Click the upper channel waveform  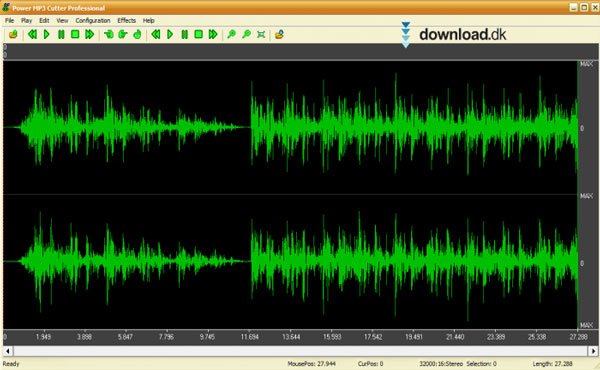click(290, 127)
